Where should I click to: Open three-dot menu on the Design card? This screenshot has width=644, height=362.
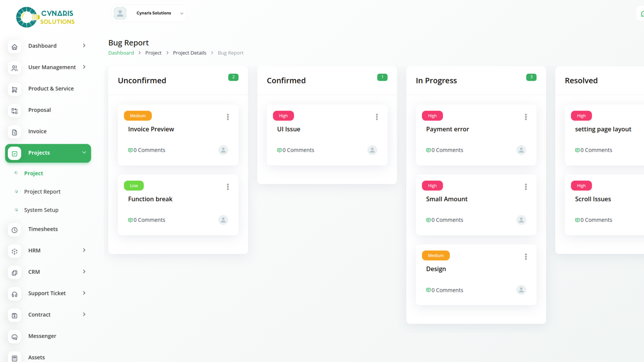(x=526, y=256)
